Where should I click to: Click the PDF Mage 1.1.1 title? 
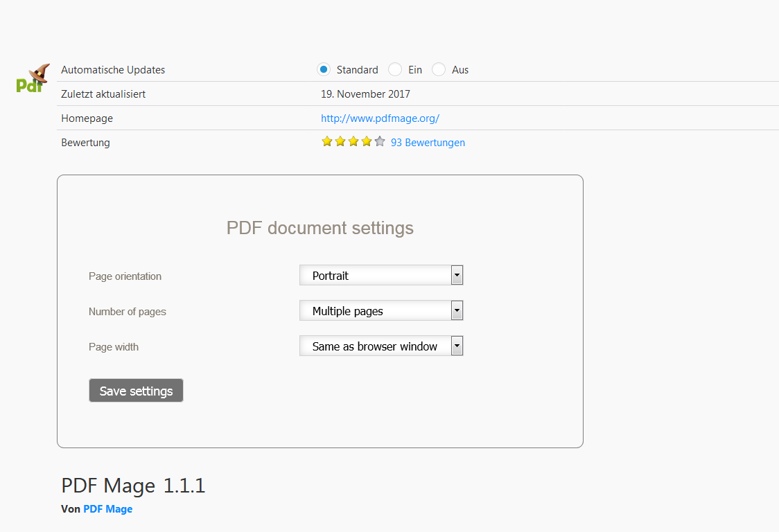133,486
